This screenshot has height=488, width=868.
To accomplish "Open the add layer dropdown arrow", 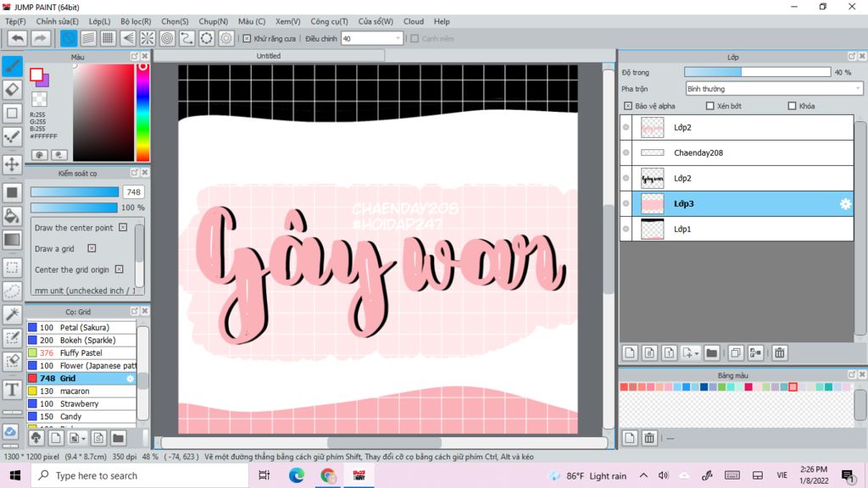I will point(697,353).
